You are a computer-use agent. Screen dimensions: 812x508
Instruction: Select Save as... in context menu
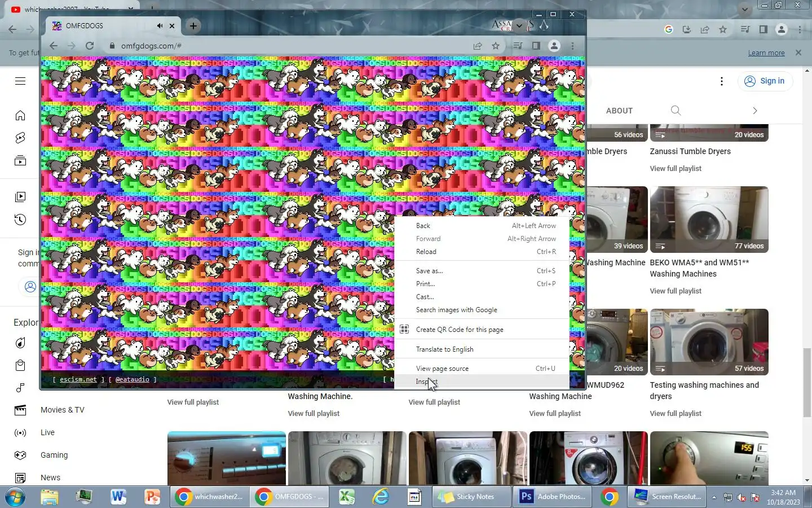click(x=482, y=271)
